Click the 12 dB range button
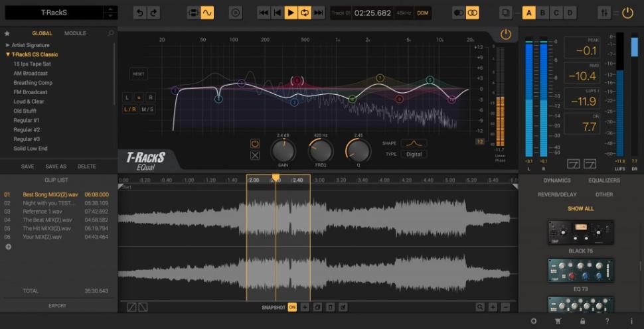Viewport: 644px width, 329px height. coord(480,141)
